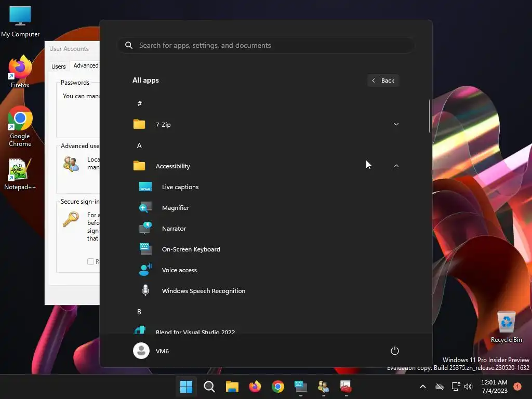Click the # section header

coord(139,104)
